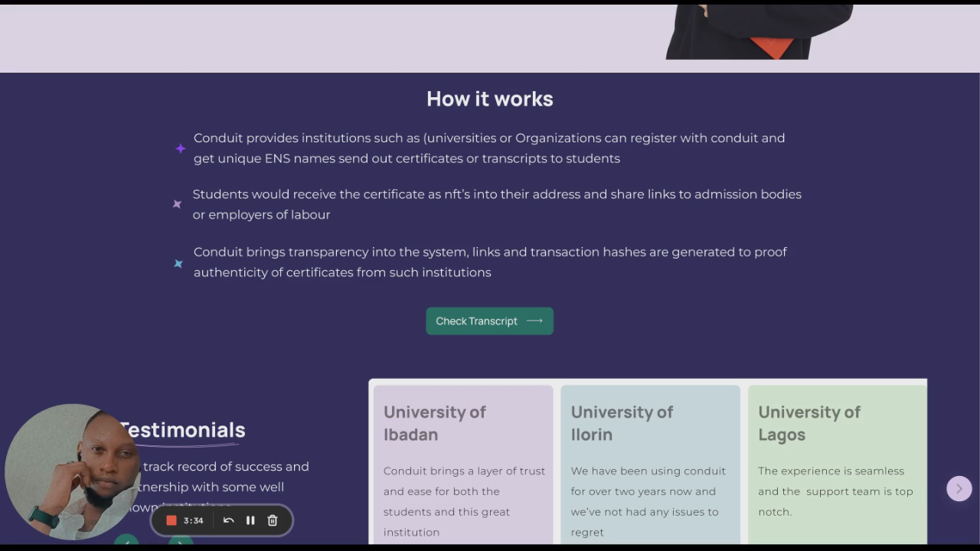Click the webcam bubble of the presenter
Viewport: 980px width, 551px height.
tap(72, 472)
